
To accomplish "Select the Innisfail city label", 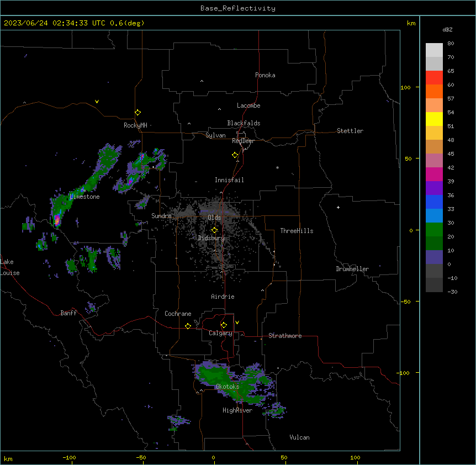I will tap(229, 180).
